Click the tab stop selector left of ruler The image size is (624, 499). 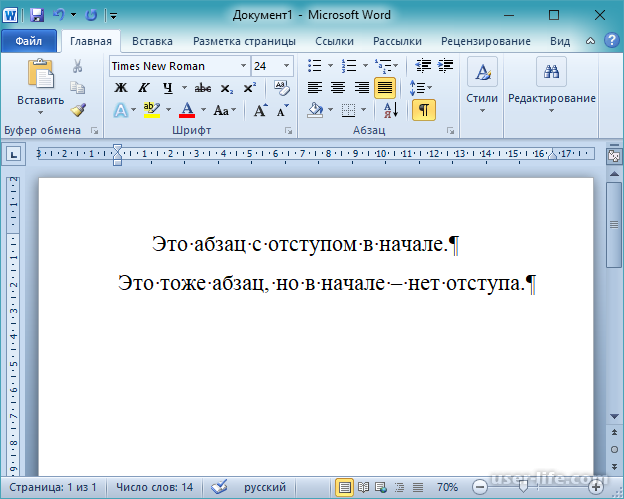[x=14, y=154]
